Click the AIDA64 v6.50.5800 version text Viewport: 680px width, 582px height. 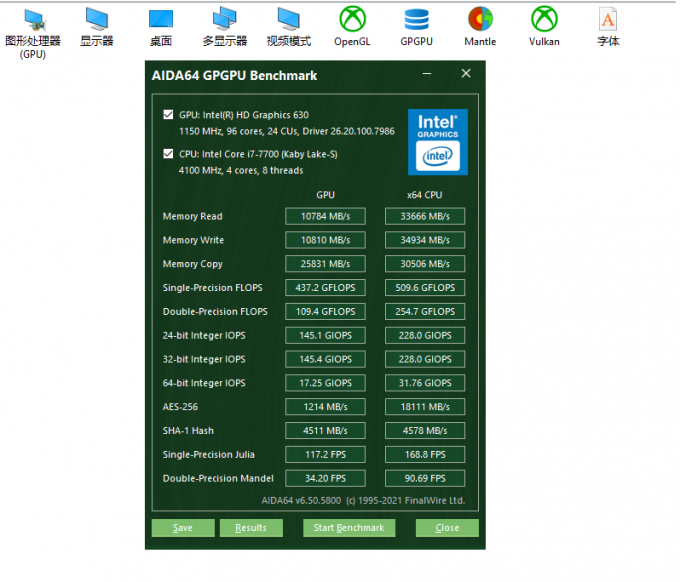tap(301, 500)
